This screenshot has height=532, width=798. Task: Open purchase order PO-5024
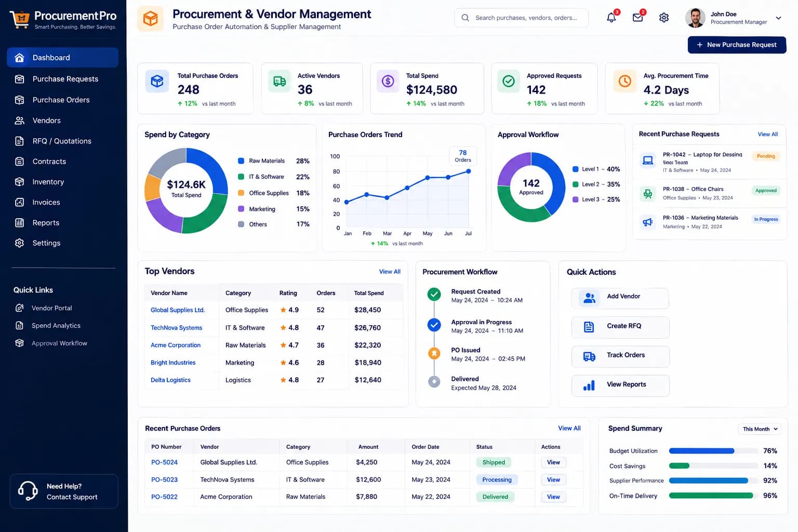pyautogui.click(x=164, y=462)
